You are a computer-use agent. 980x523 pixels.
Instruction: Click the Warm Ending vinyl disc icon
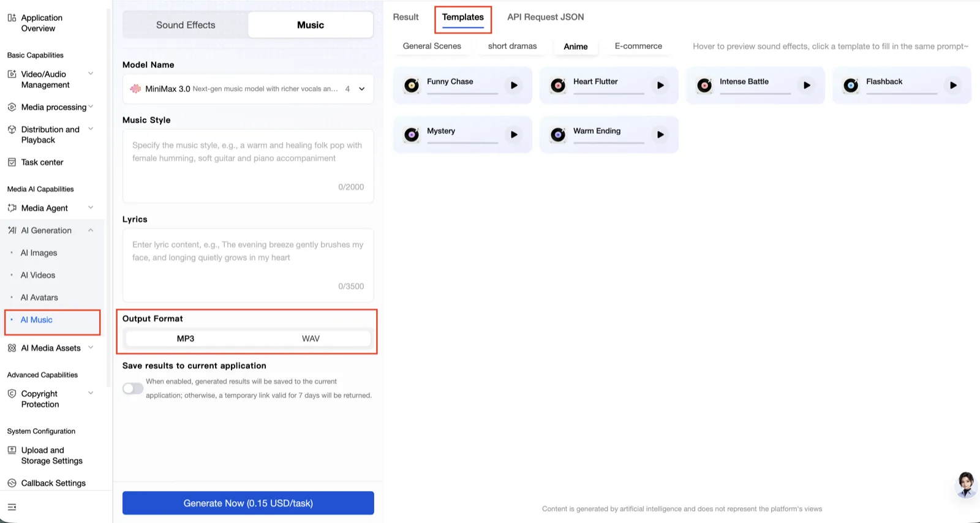[558, 135]
